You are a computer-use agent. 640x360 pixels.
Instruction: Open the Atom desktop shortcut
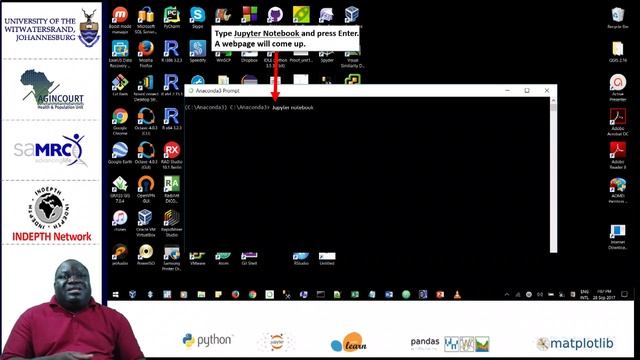point(223,258)
